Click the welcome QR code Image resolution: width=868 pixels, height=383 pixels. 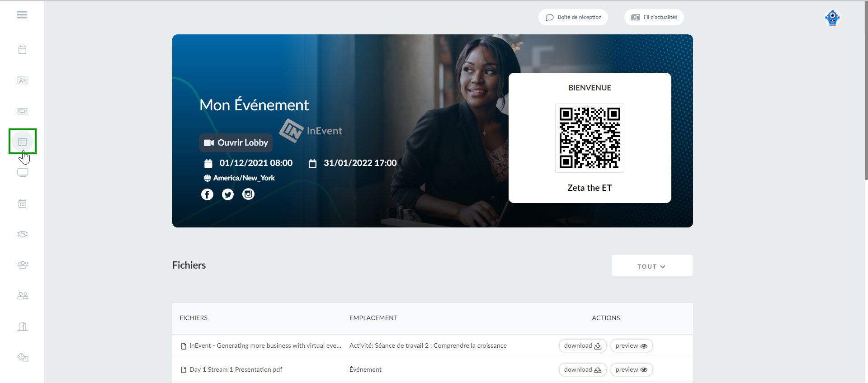click(590, 138)
